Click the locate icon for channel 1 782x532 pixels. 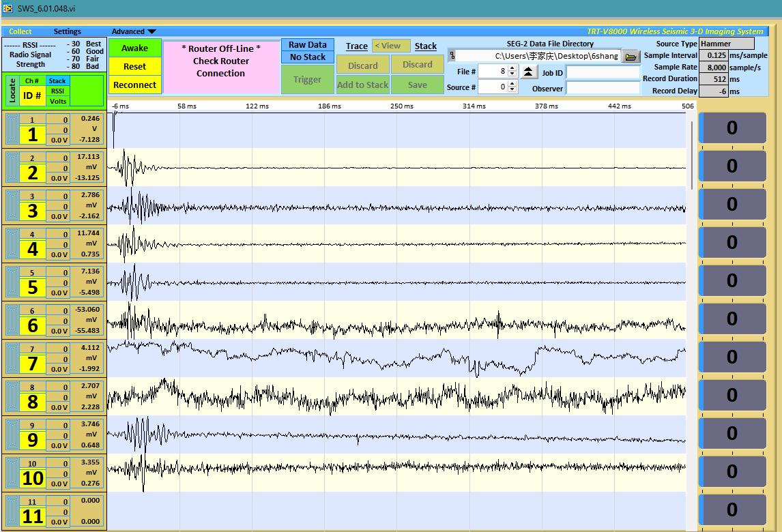[x=12, y=130]
